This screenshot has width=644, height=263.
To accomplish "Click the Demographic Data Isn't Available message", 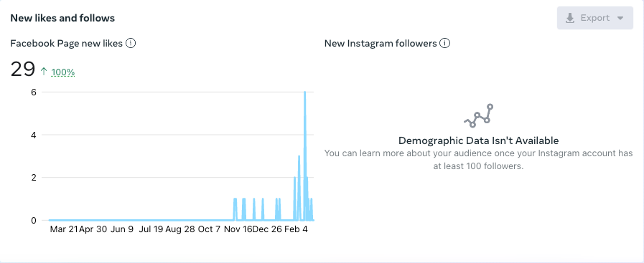I will [478, 140].
